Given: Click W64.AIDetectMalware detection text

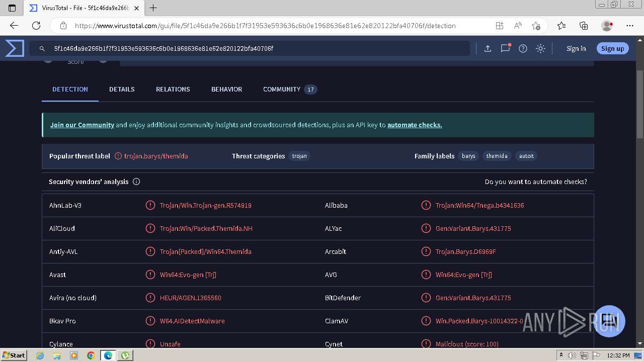Looking at the screenshot, I should pyautogui.click(x=192, y=321).
